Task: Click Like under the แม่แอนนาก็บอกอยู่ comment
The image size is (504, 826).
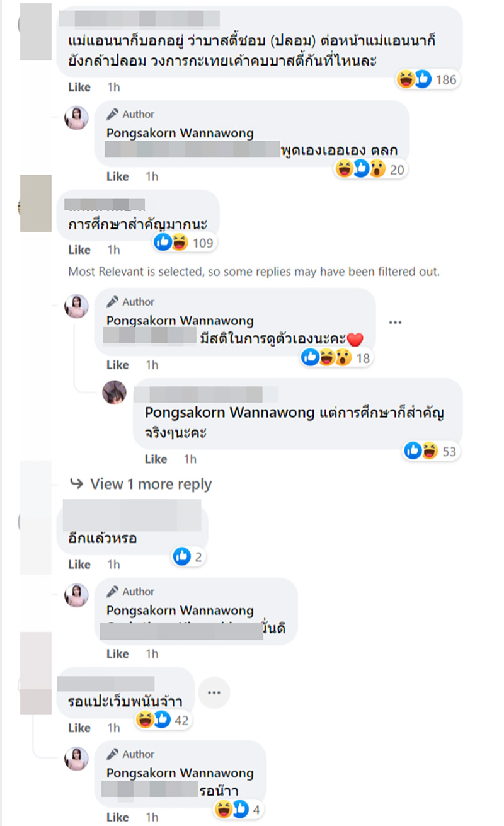Action: point(79,87)
